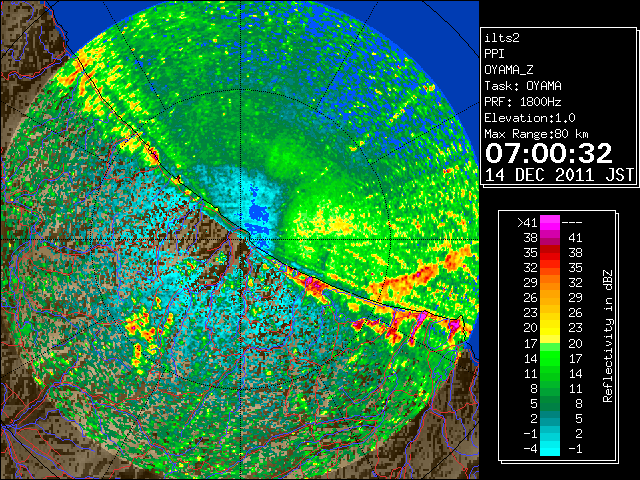Click the radar center where crosshairs meet
The image size is (640, 480).
click(x=241, y=240)
